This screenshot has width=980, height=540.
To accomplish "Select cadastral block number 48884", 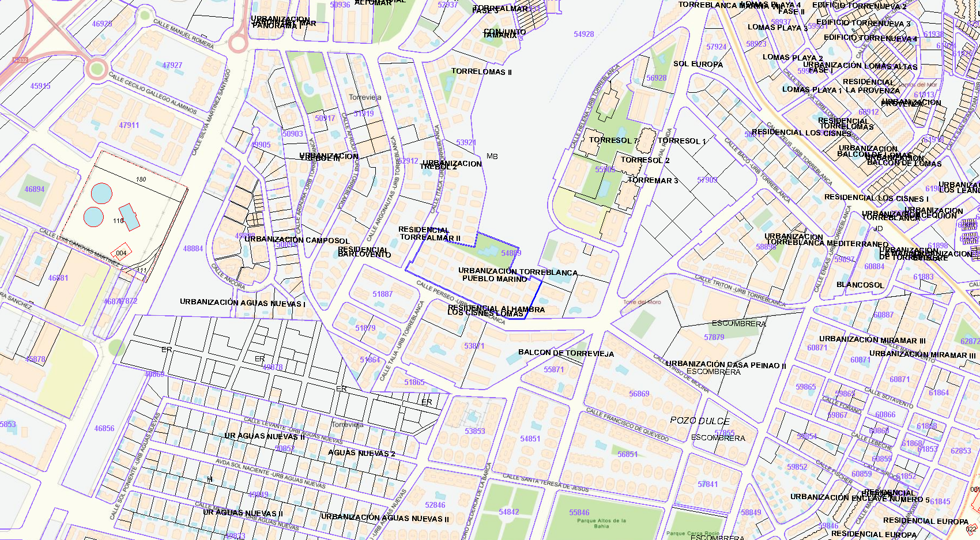I will click(x=193, y=248).
